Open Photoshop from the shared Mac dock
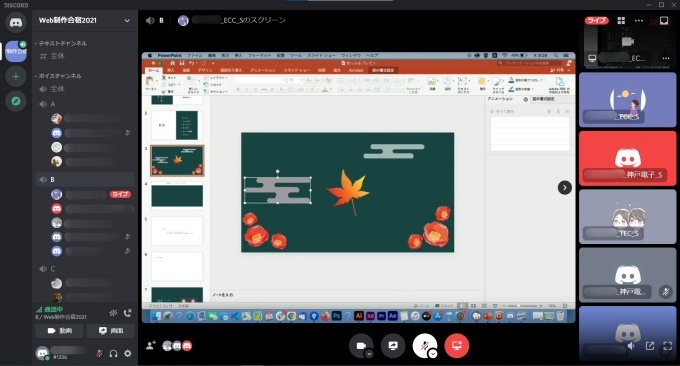This screenshot has height=366, width=680. (337, 316)
